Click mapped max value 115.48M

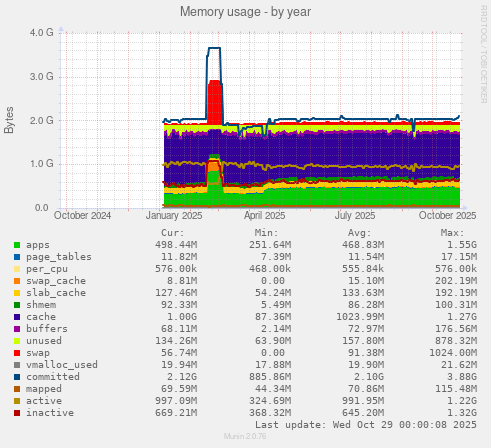(x=456, y=389)
